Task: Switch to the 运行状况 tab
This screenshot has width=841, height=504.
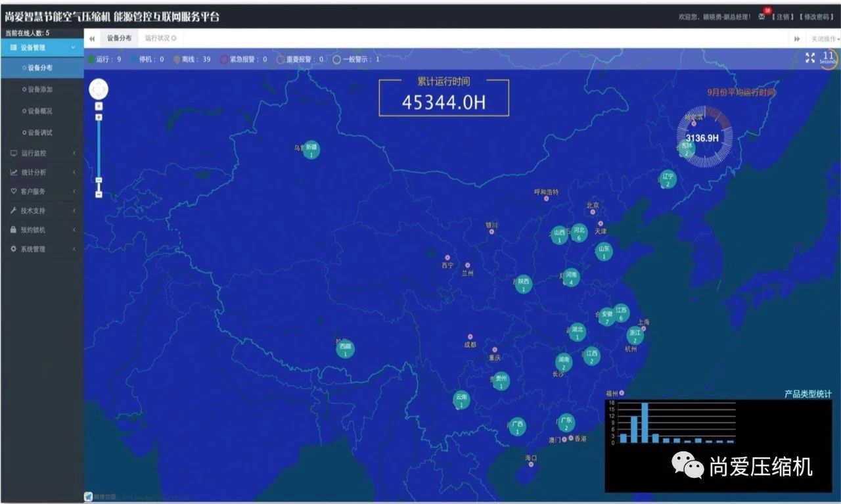Action: 158,38
